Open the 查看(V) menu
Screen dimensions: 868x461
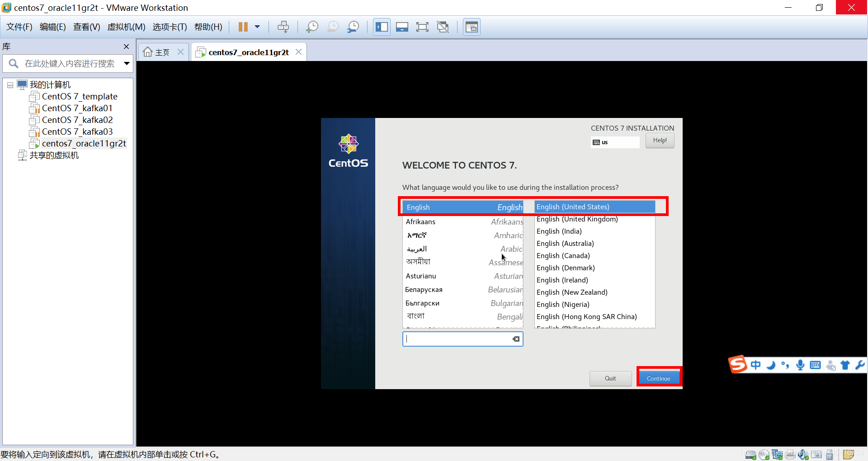(x=87, y=27)
